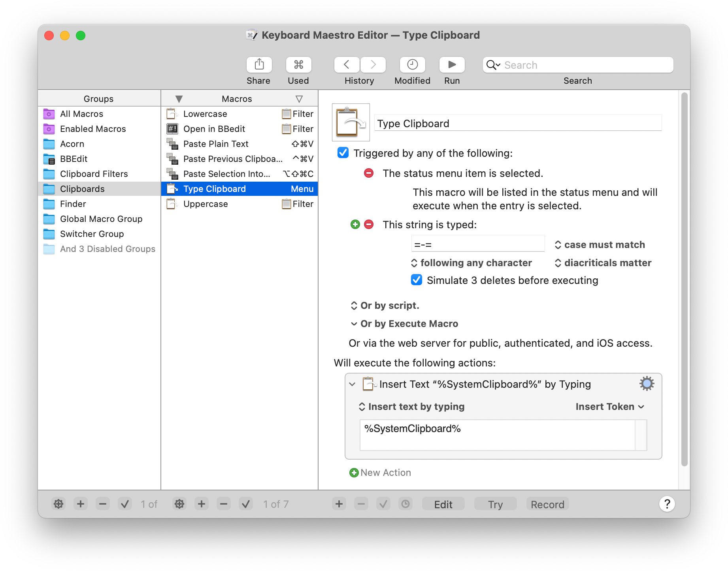This screenshot has height=571, width=728.
Task: Click the New Action green plus
Action: (x=354, y=472)
